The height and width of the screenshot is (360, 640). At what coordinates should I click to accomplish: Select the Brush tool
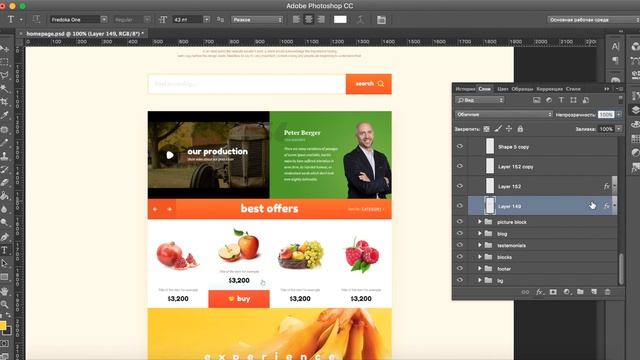point(4,142)
